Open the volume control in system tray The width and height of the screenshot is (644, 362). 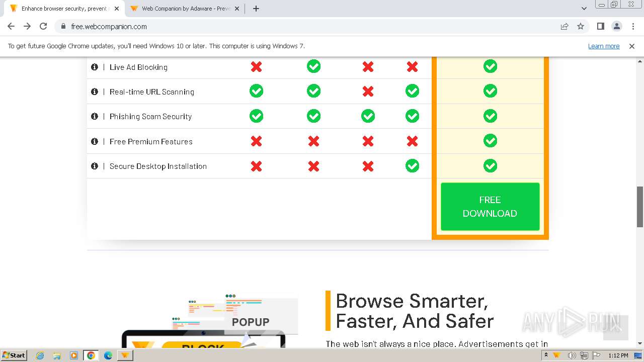tap(572, 355)
